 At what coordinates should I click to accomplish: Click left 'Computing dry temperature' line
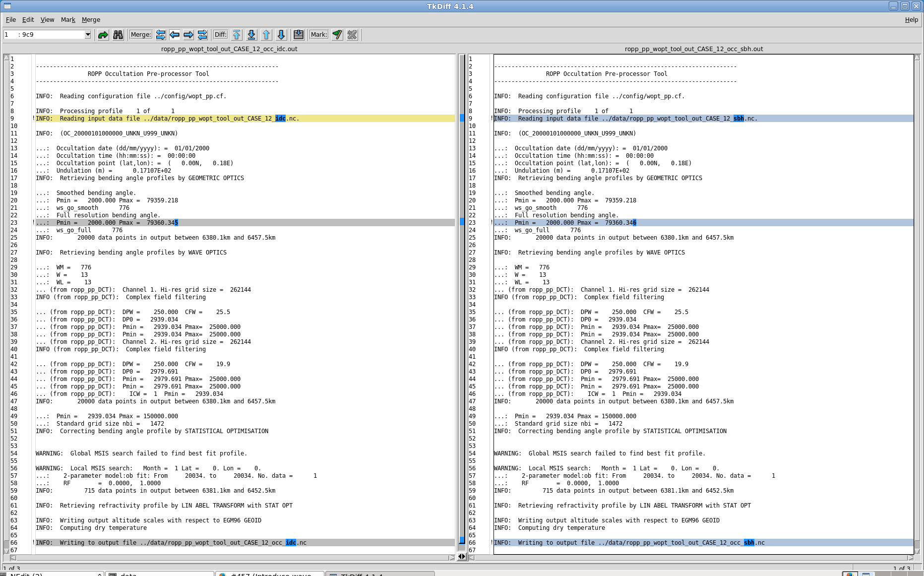103,528
